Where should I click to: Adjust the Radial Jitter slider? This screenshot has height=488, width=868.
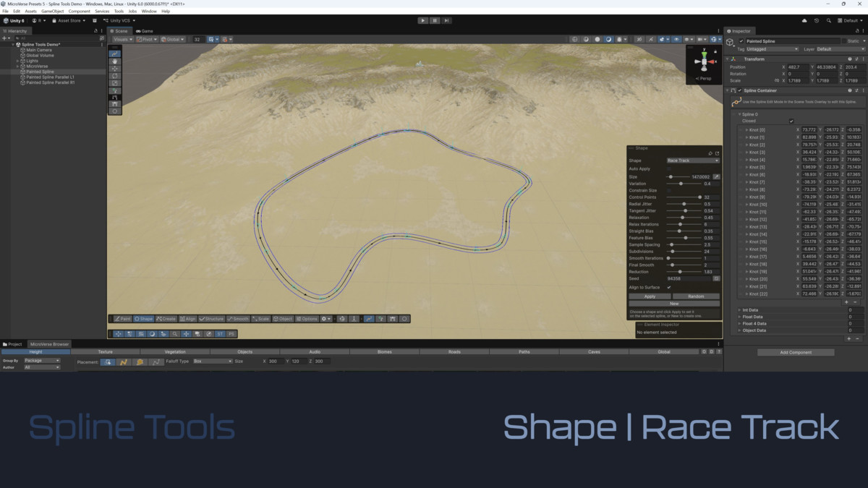[684, 204]
